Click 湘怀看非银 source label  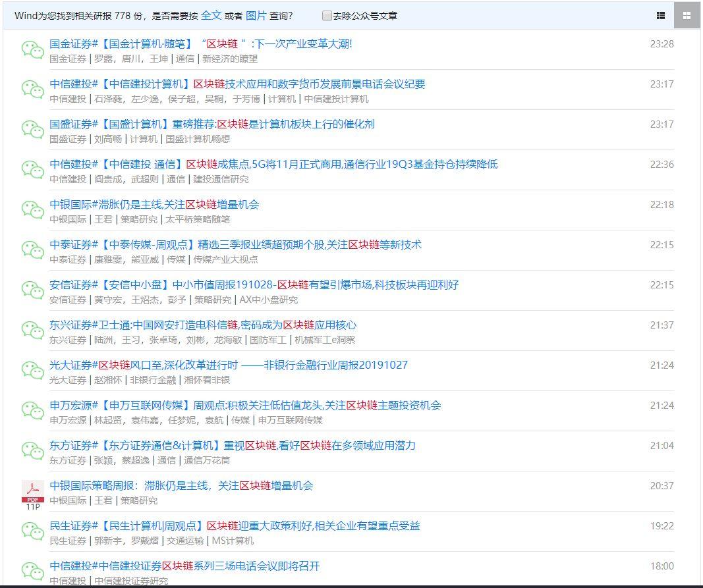(207, 380)
